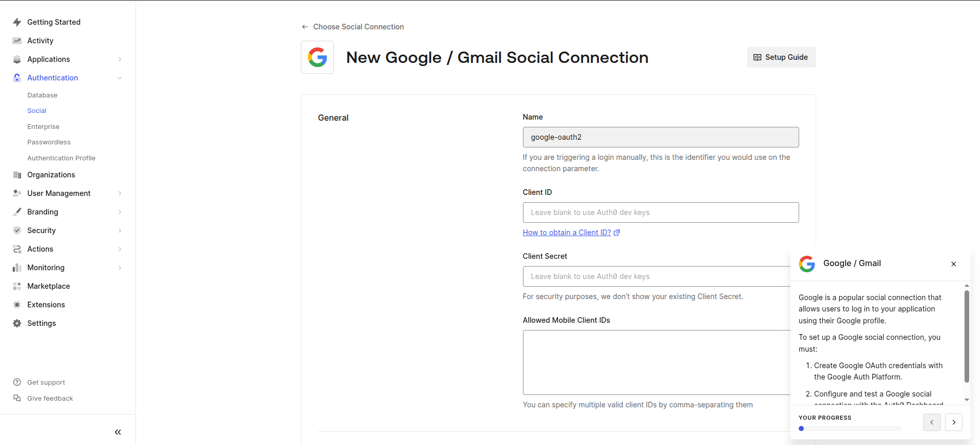Open the Setup Guide button

pyautogui.click(x=781, y=57)
